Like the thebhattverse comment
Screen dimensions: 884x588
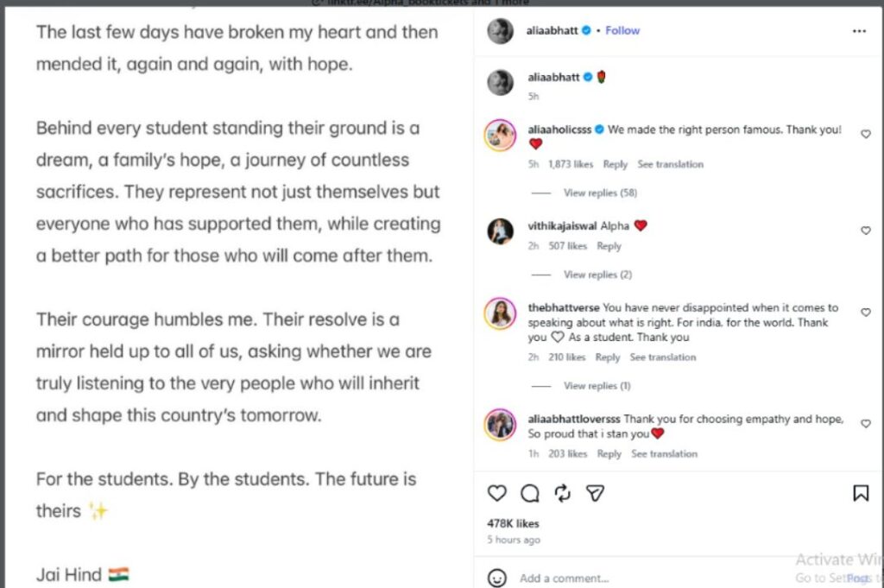(865, 312)
